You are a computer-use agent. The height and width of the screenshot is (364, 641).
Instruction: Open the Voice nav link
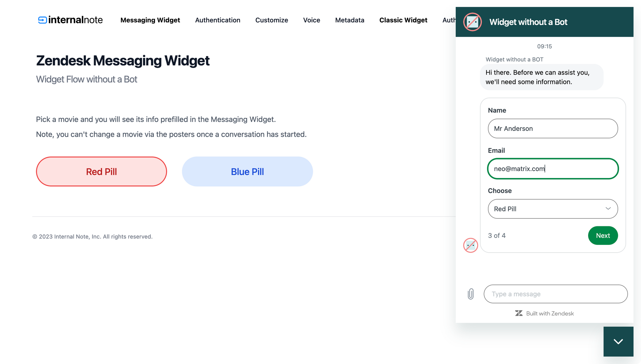click(312, 20)
